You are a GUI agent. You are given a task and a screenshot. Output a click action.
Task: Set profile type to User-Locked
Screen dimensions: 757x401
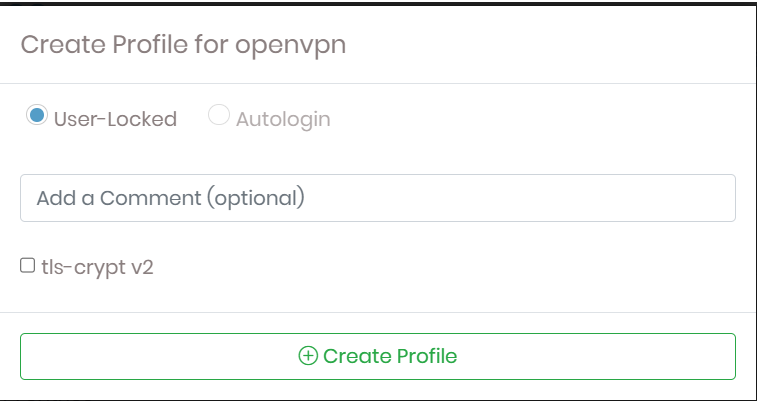pyautogui.click(x=37, y=116)
